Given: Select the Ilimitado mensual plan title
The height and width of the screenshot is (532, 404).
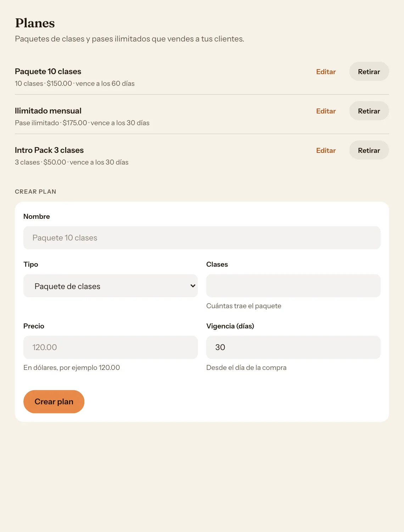Looking at the screenshot, I should pos(48,111).
